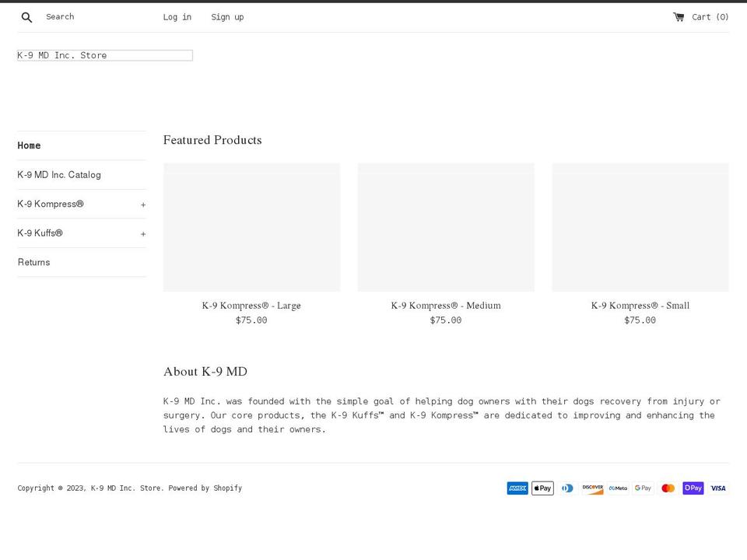Open the K-9 Kompress® sidebar category
Image resolution: width=747 pixels, height=560 pixels.
[51, 204]
